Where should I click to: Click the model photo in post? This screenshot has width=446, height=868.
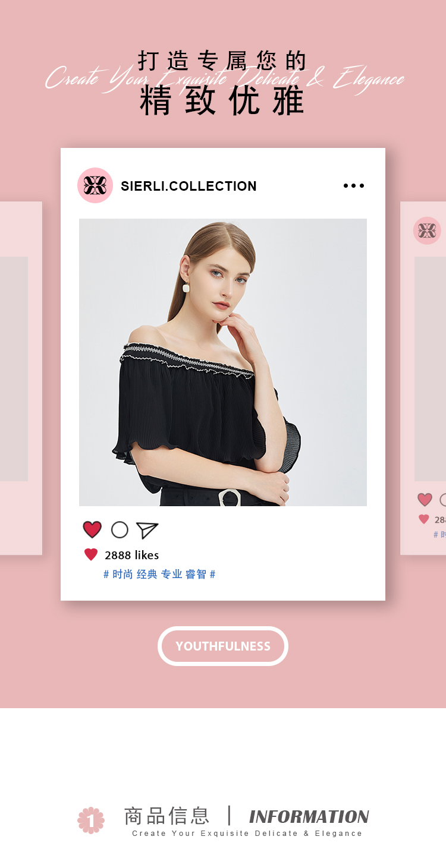(223, 362)
